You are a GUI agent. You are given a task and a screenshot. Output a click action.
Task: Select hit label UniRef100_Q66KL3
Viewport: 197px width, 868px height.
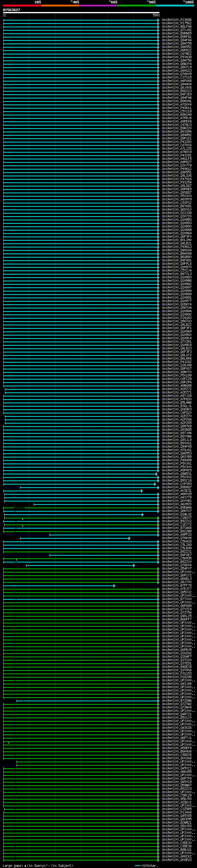[x=176, y=579]
